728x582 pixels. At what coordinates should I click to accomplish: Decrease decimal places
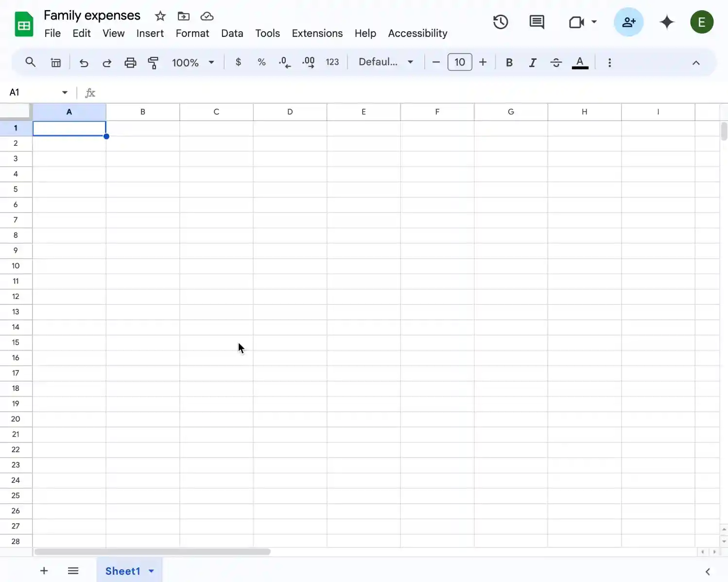[x=284, y=62]
